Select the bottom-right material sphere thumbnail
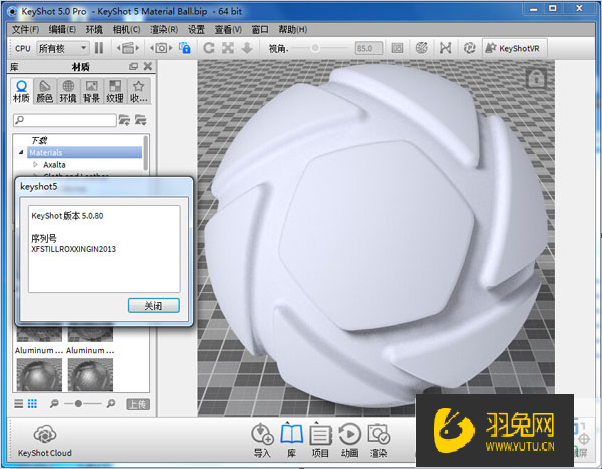 90,375
